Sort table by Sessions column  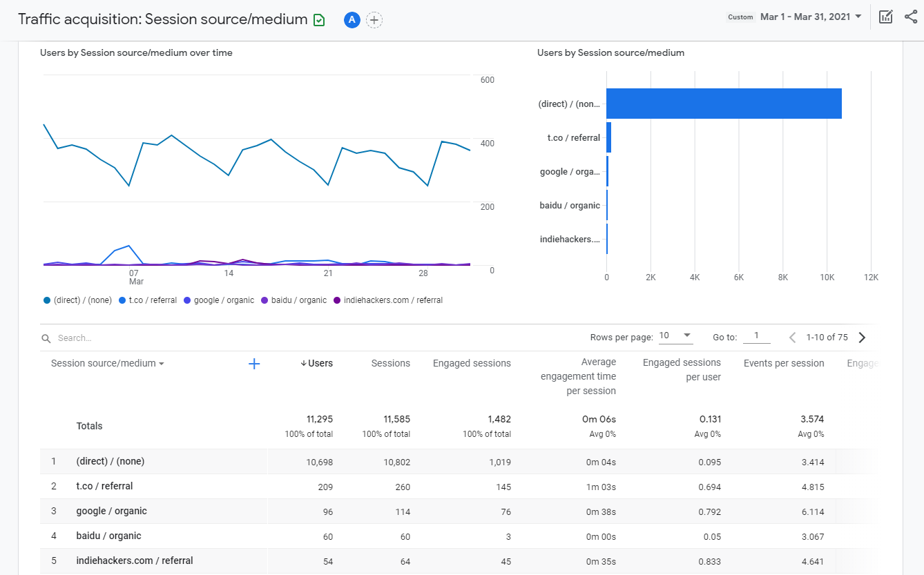391,363
